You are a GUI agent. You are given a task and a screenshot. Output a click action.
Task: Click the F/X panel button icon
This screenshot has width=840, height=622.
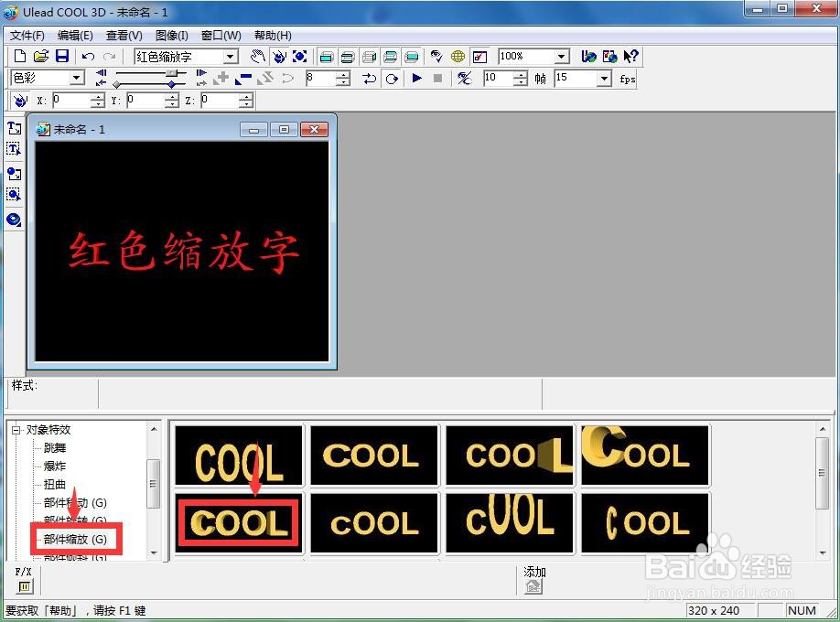pyautogui.click(x=25, y=586)
